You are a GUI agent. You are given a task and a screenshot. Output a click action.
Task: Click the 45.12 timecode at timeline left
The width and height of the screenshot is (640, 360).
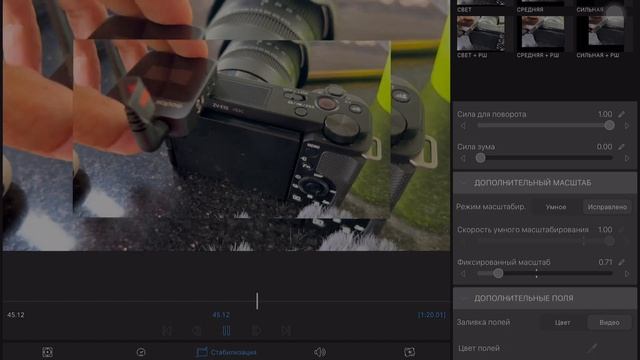point(16,315)
